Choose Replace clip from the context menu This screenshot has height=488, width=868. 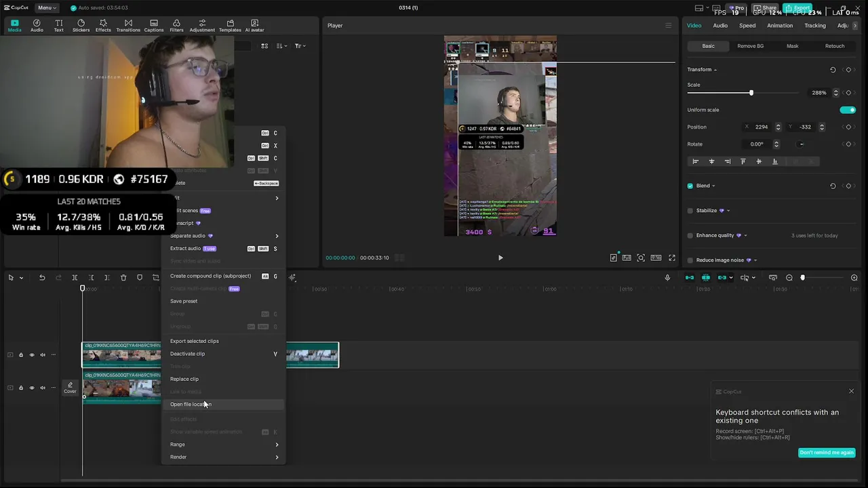tap(224, 379)
